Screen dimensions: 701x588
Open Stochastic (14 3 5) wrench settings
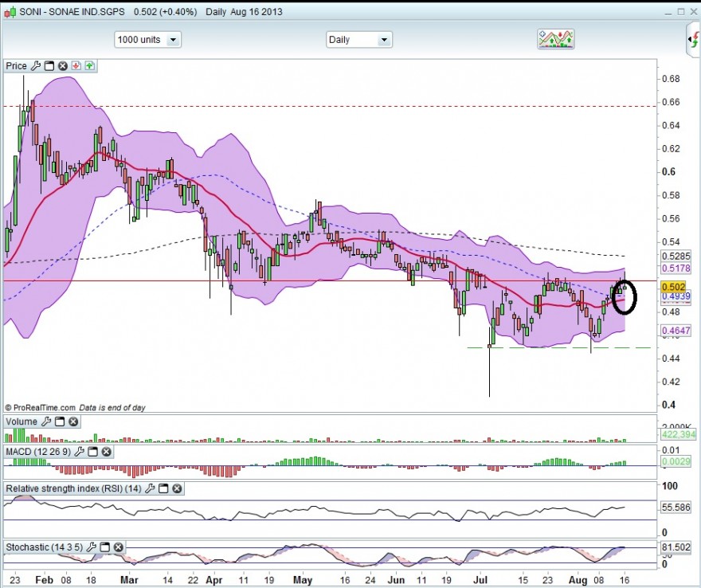point(91,547)
